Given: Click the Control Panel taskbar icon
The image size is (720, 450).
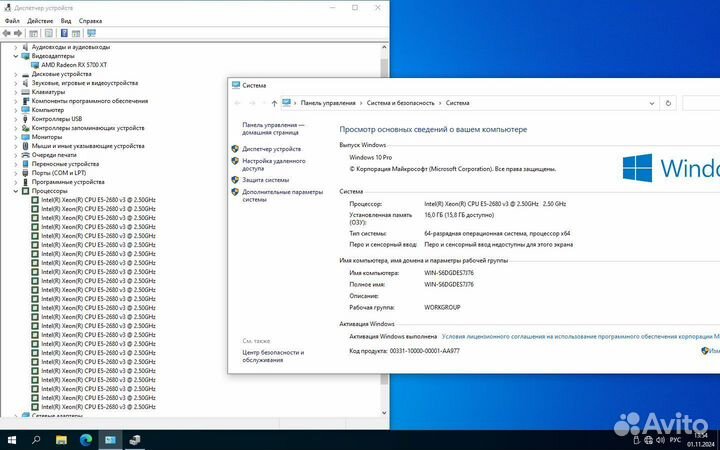Looking at the screenshot, I should tap(110, 440).
